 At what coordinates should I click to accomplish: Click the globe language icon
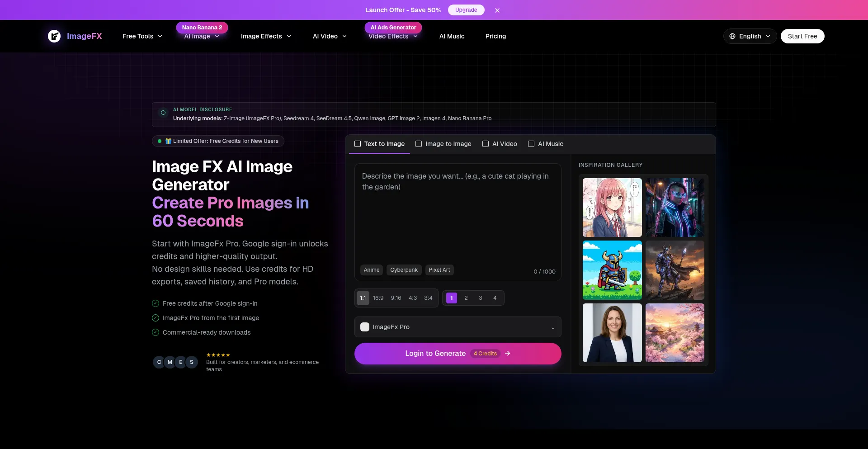point(732,36)
